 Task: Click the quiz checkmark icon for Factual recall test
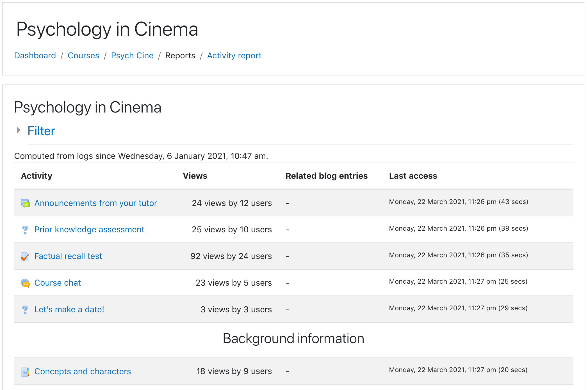coord(25,256)
